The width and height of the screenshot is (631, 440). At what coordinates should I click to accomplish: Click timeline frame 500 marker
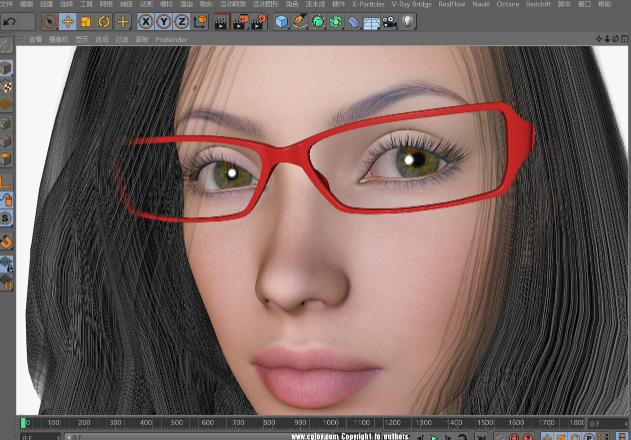[x=176, y=422]
